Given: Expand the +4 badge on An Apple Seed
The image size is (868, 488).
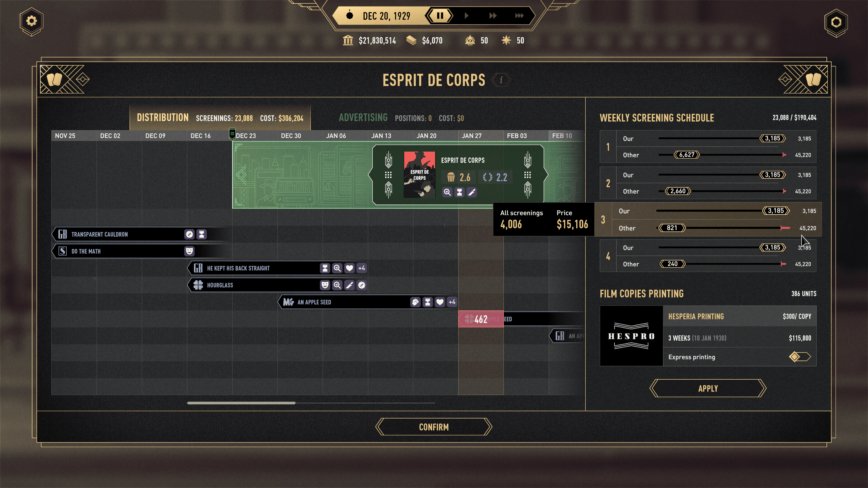Looking at the screenshot, I should [451, 302].
